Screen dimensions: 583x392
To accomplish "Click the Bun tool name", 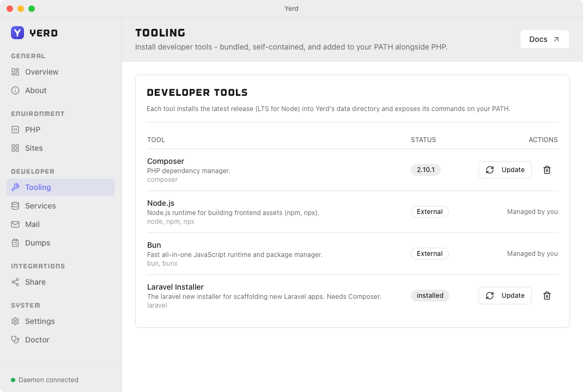I will [x=154, y=245].
